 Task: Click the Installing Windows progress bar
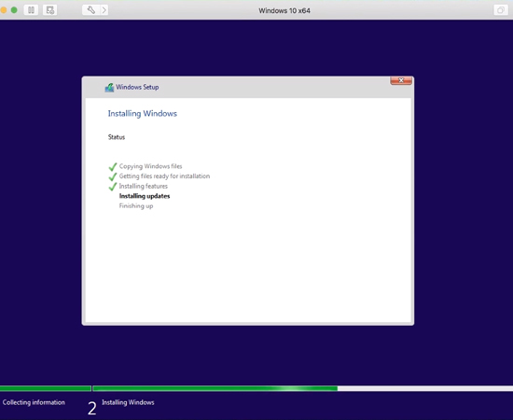[303, 388]
